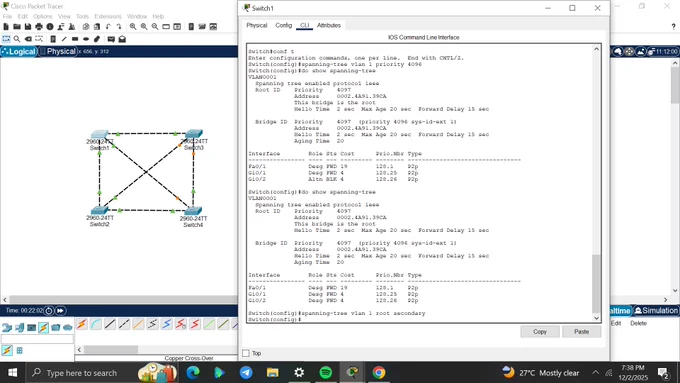This screenshot has height=383, width=680.
Task: Switch to Logical workspace view
Action: click(19, 52)
